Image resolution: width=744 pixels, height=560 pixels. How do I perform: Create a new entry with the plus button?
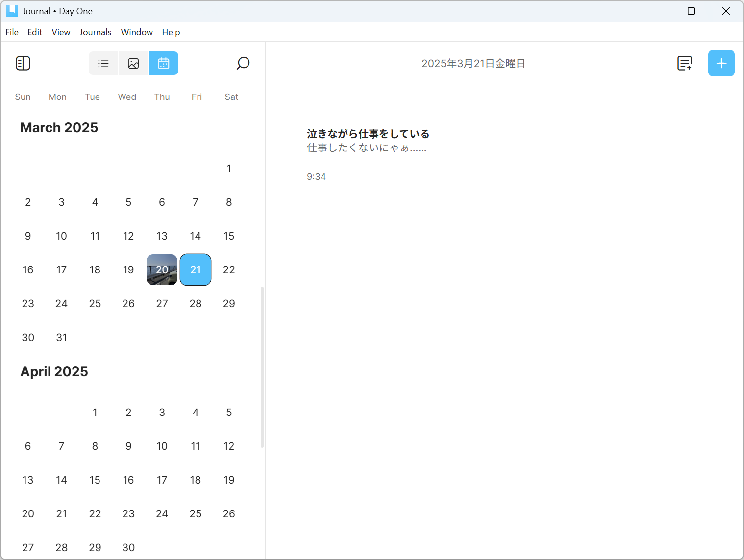[x=721, y=63]
